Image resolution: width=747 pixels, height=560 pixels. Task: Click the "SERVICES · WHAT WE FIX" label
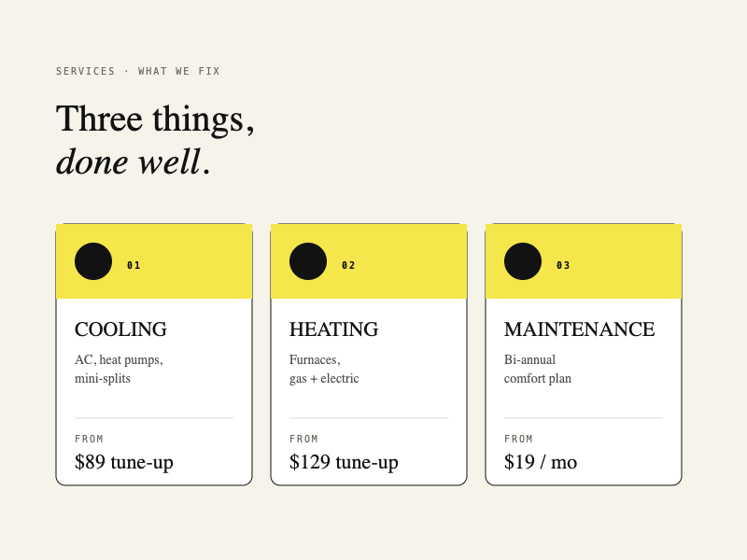tap(138, 71)
